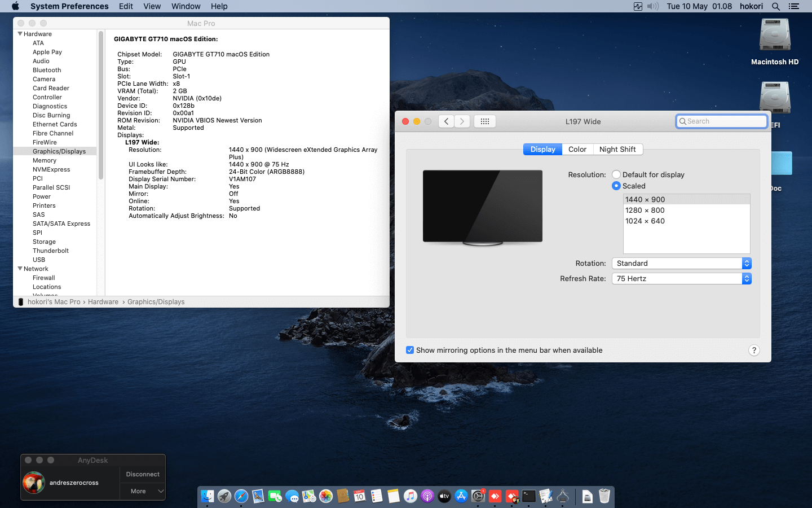Open the Rotation dropdown set to Standard
The width and height of the screenshot is (812, 508).
click(x=681, y=264)
